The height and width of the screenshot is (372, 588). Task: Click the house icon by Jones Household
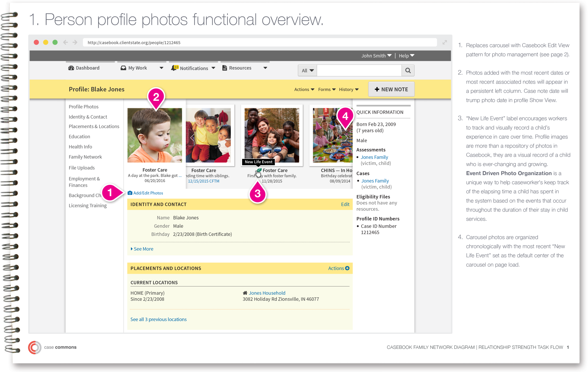[x=245, y=293]
